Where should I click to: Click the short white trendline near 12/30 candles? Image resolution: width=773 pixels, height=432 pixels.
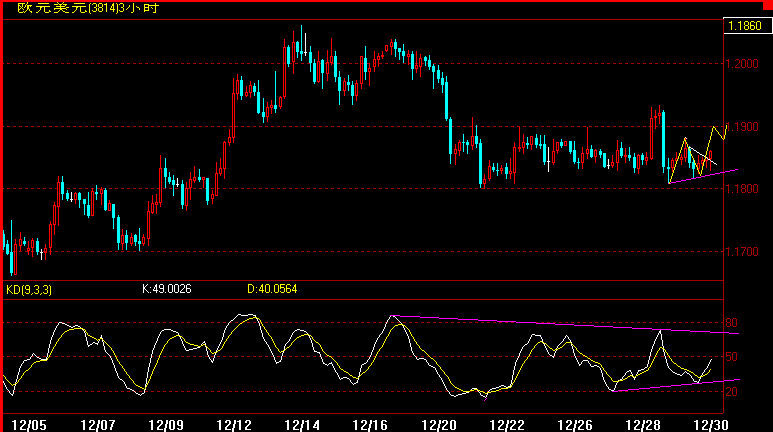pos(702,155)
